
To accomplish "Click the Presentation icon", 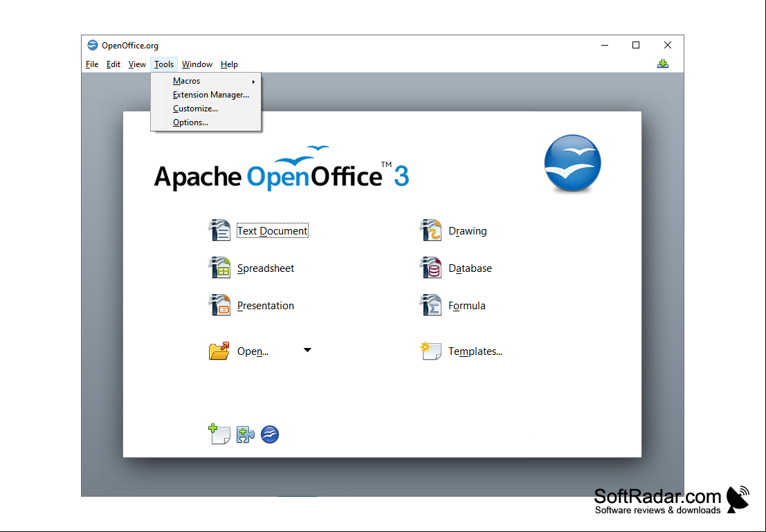I will point(219,305).
